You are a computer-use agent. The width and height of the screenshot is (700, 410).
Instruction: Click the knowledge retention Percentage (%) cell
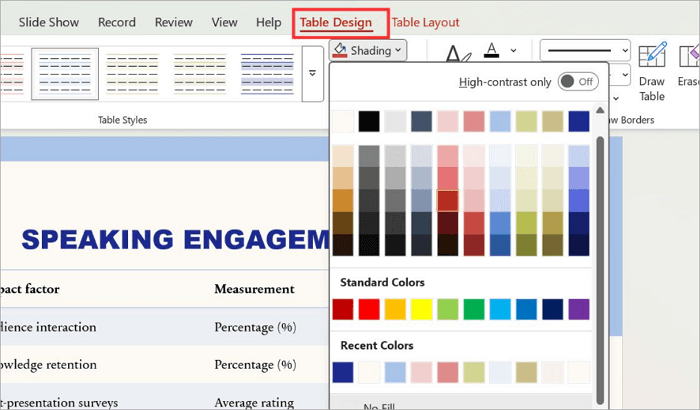(255, 365)
